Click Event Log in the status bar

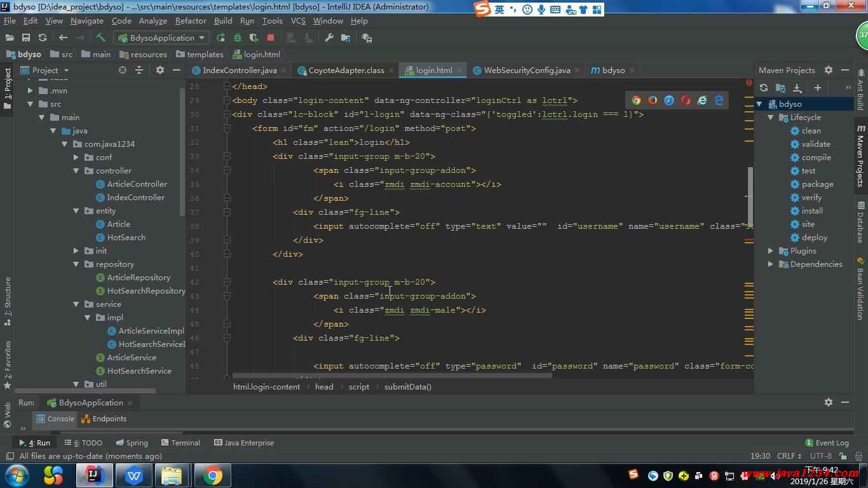tap(827, 443)
